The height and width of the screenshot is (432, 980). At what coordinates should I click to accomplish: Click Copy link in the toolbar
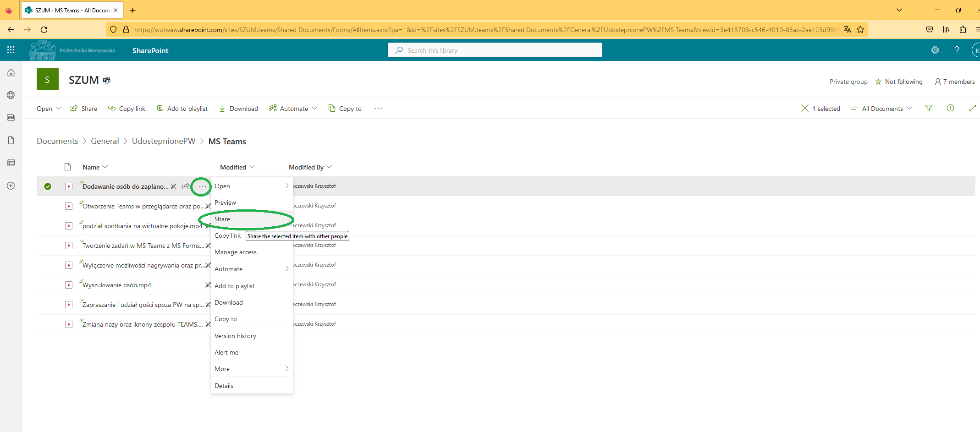[127, 109]
